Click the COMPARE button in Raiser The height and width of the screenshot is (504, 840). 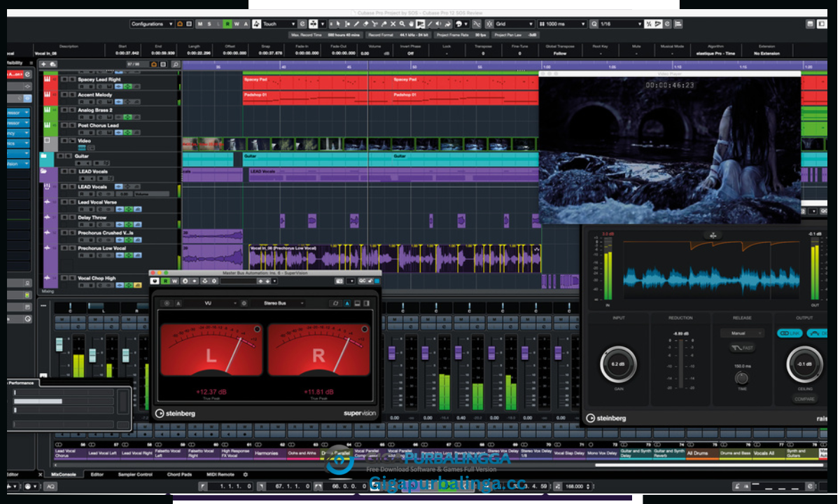[805, 399]
